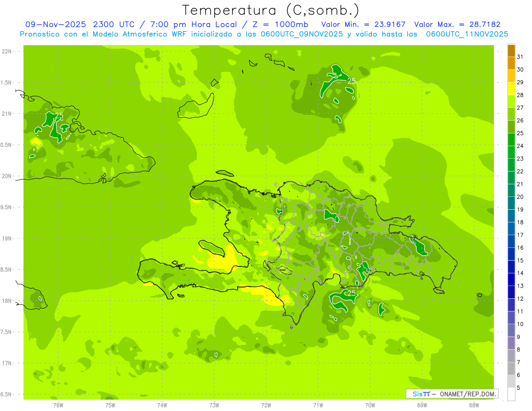The width and height of the screenshot is (532, 411).
Task: Click the longitude axis label '76W'
Action: point(58,405)
